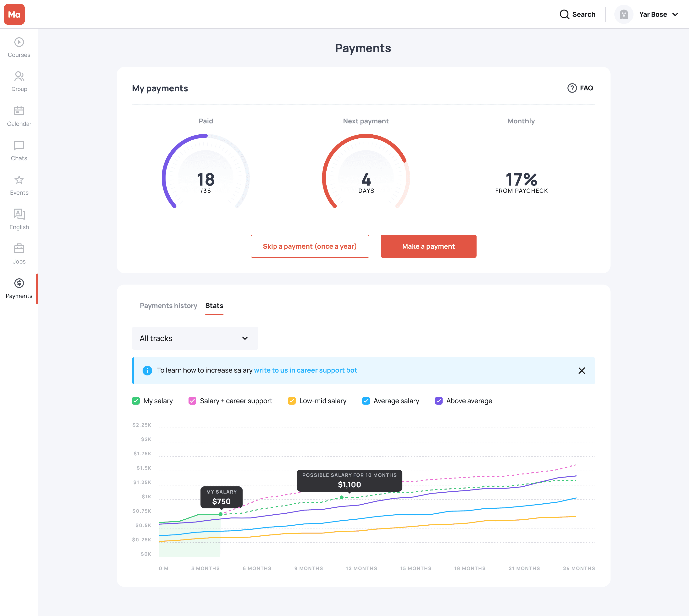Disable the Average salary line
This screenshot has width=689, height=616.
pos(366,401)
